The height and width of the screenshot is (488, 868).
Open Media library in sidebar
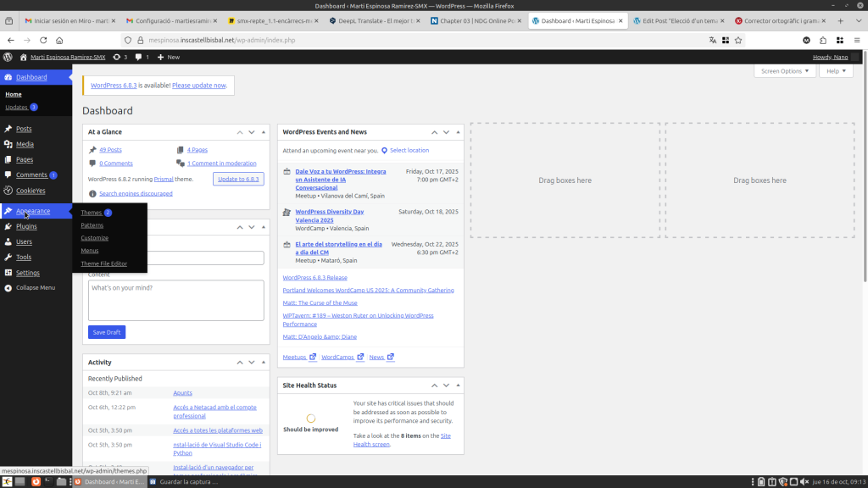[x=25, y=144]
